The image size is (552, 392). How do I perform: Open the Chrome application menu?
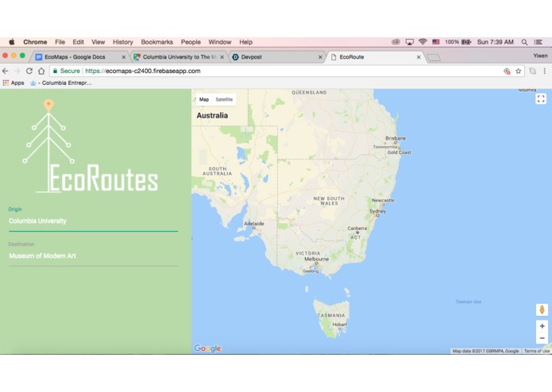(35, 42)
